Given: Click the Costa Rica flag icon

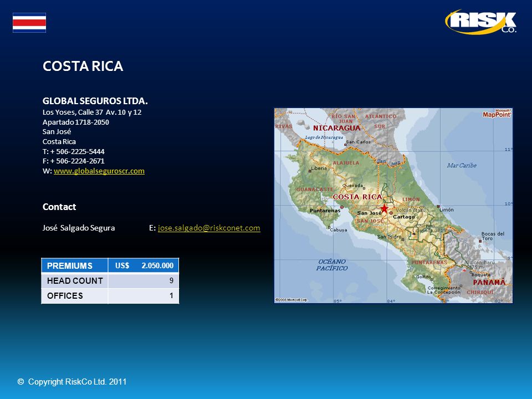Looking at the screenshot, I should click(x=29, y=23).
